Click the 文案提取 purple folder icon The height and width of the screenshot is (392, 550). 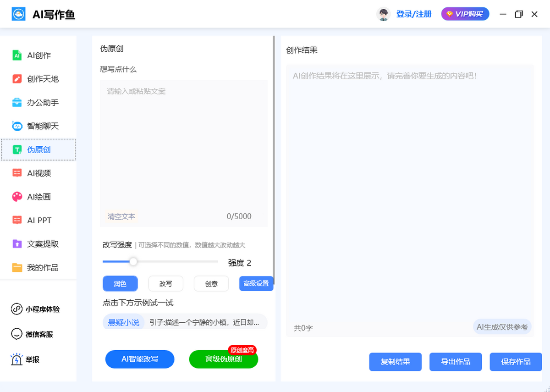17,244
